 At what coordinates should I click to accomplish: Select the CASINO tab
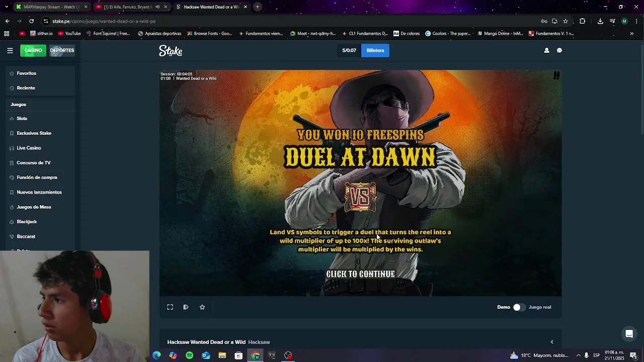(x=33, y=50)
